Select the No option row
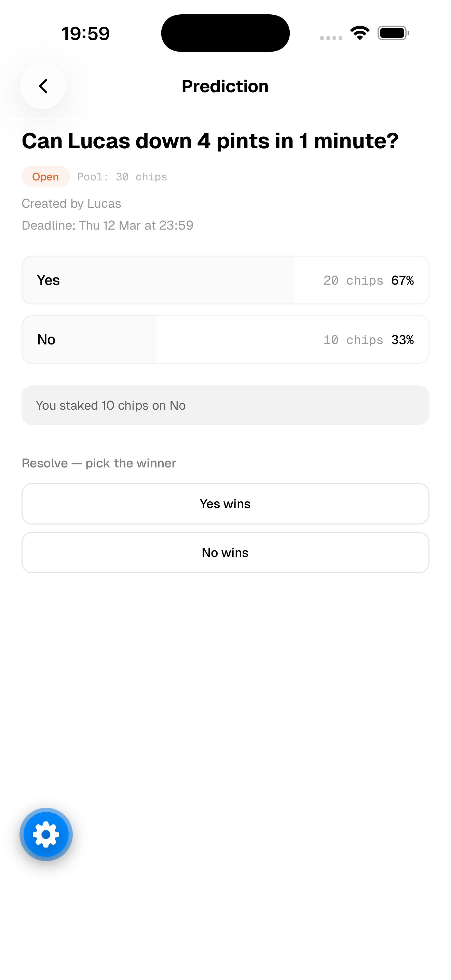The width and height of the screenshot is (451, 980). tap(225, 339)
